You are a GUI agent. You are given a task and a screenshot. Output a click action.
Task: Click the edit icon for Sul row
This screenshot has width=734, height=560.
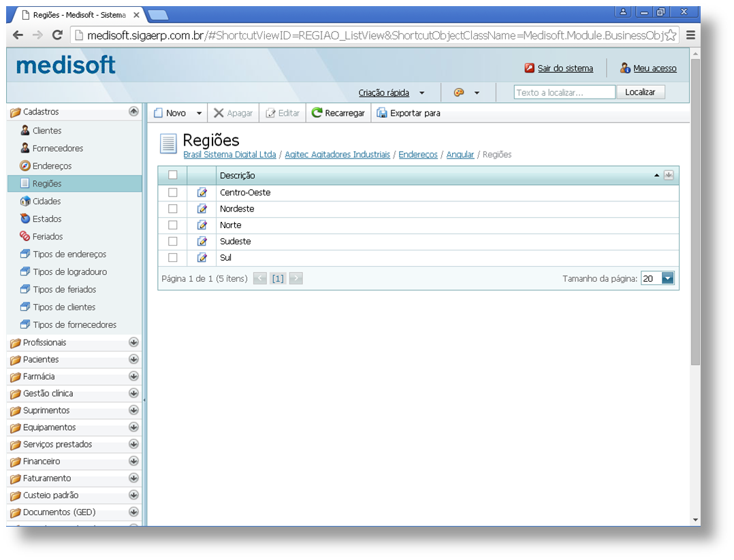pyautogui.click(x=202, y=258)
